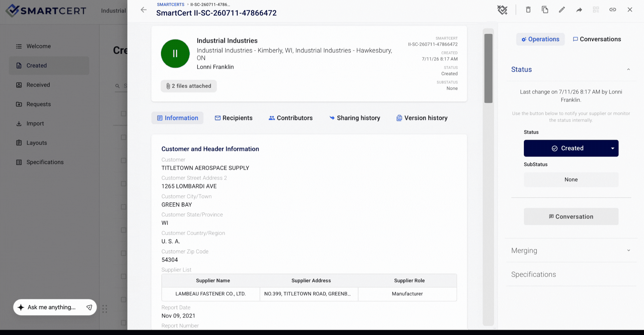Switch to the Contributors tab

(x=290, y=118)
